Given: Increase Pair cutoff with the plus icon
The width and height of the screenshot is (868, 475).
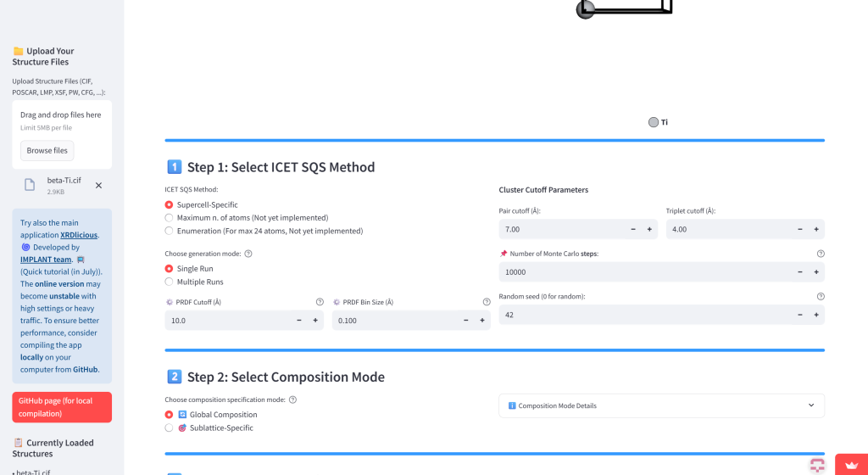Looking at the screenshot, I should click(649, 229).
